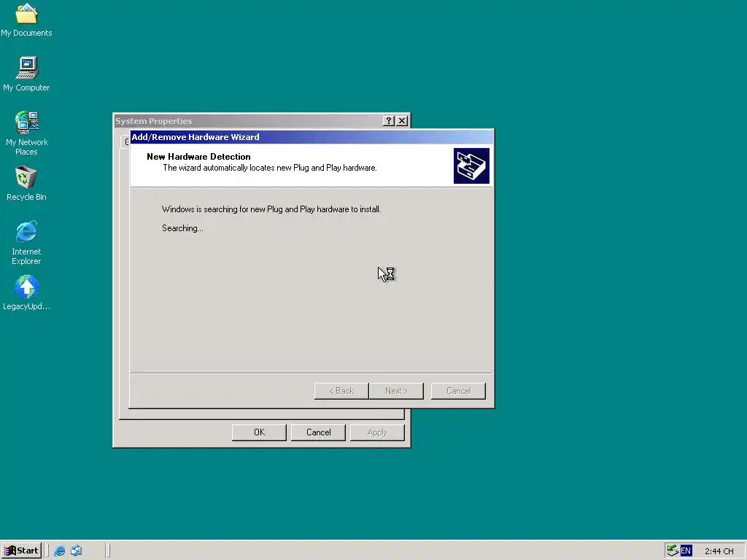The image size is (747, 560).
Task: Click Apply in System Properties window
Action: pyautogui.click(x=377, y=432)
